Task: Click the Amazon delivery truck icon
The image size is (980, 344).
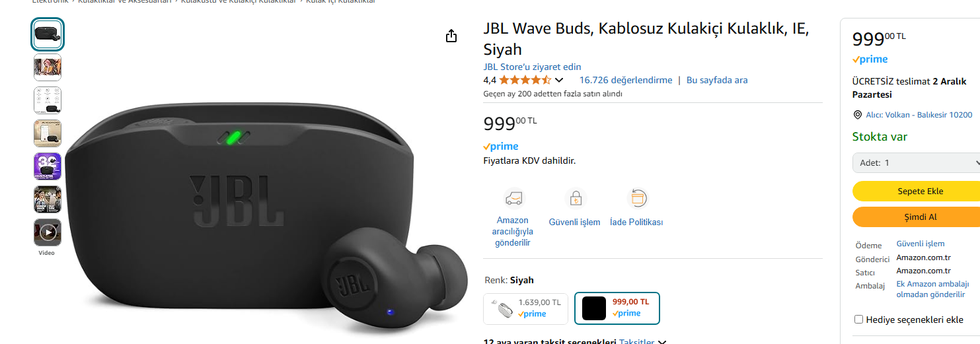Action: 513,198
